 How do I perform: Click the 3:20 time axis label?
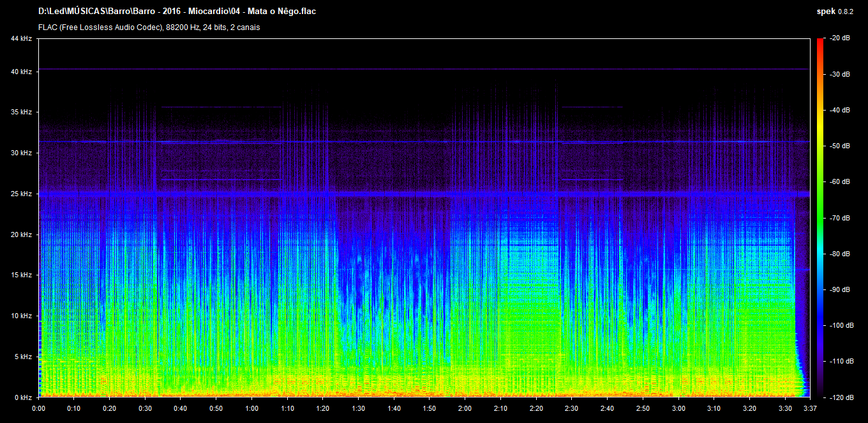tap(749, 408)
